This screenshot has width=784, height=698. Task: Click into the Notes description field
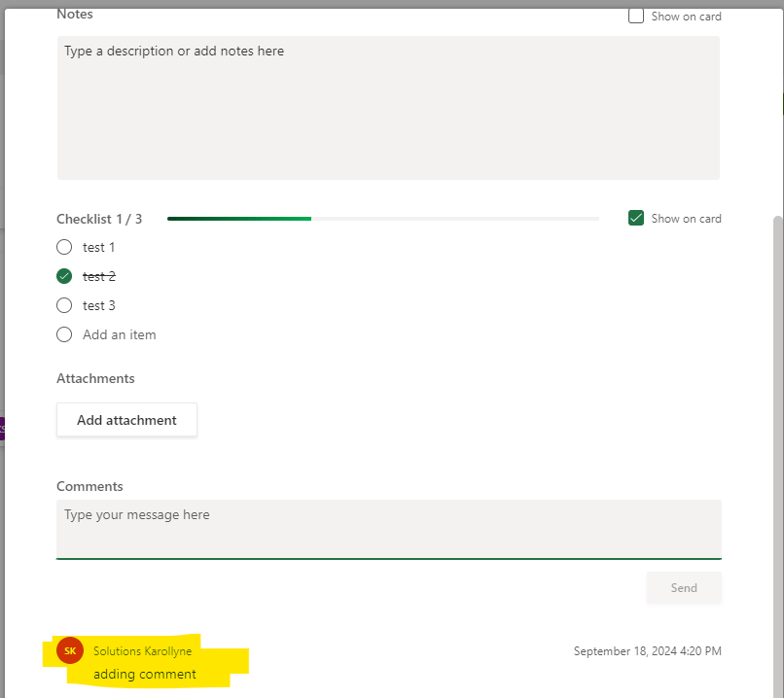pos(388,108)
